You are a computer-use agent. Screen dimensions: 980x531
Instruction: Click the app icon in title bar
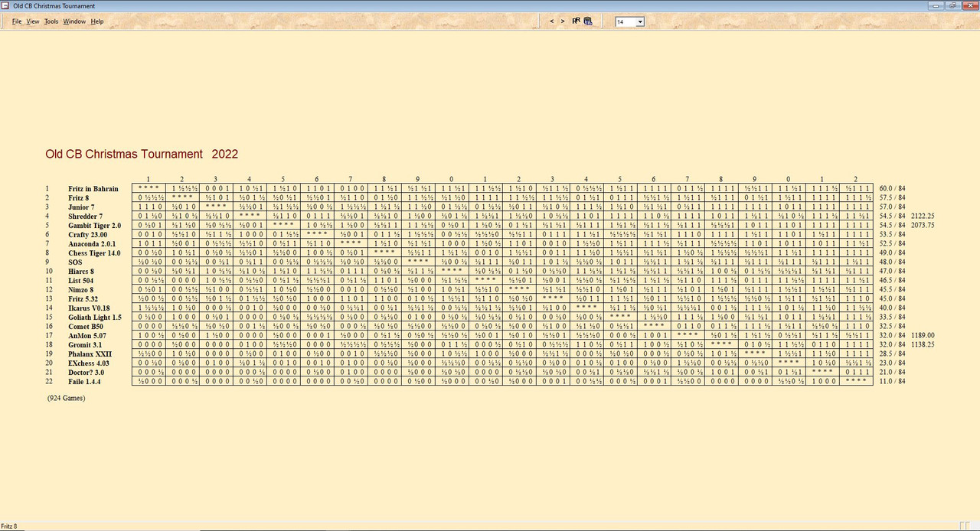click(6, 5)
